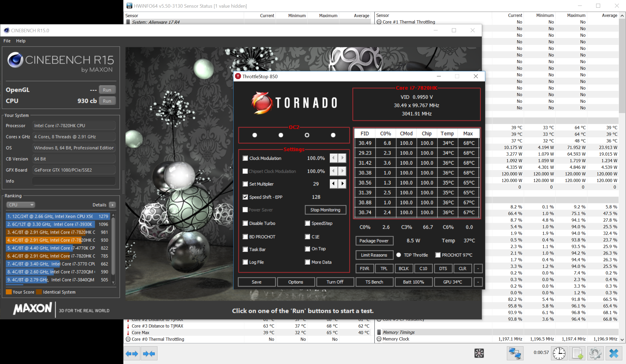The image size is (626, 364).
Task: Click Memory Timings section chip icon
Action: click(379, 332)
